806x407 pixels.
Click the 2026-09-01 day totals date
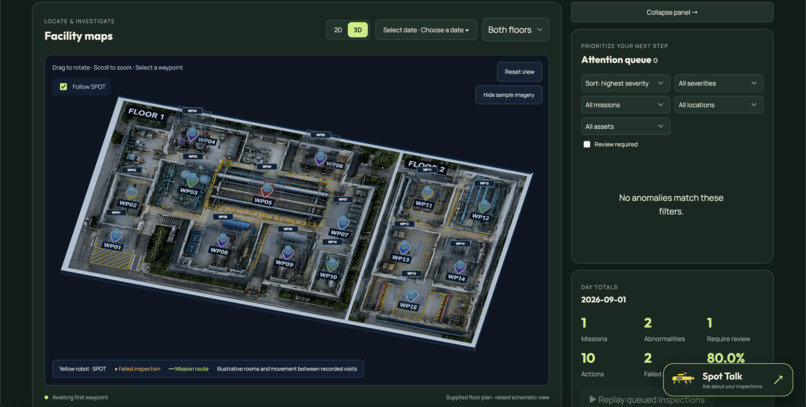(x=603, y=300)
